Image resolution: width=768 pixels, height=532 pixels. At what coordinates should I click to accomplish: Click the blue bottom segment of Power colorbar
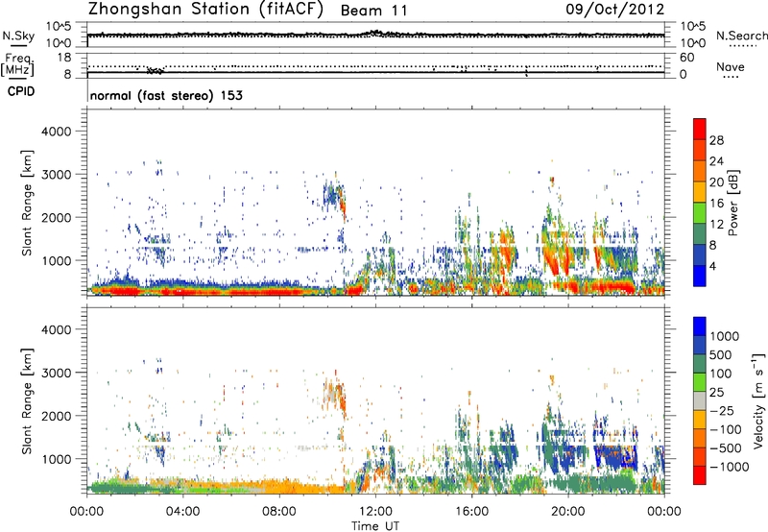pyautogui.click(x=700, y=276)
